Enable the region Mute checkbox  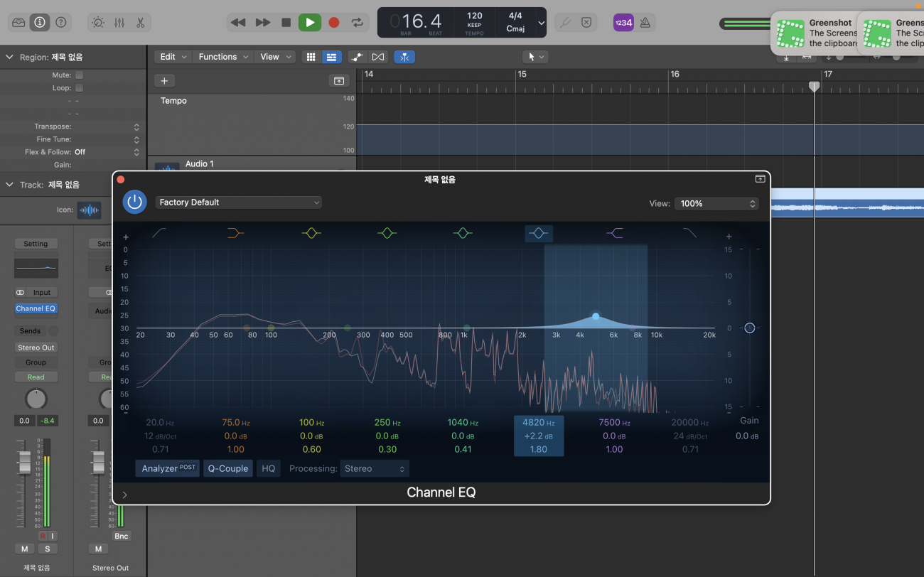click(x=79, y=75)
